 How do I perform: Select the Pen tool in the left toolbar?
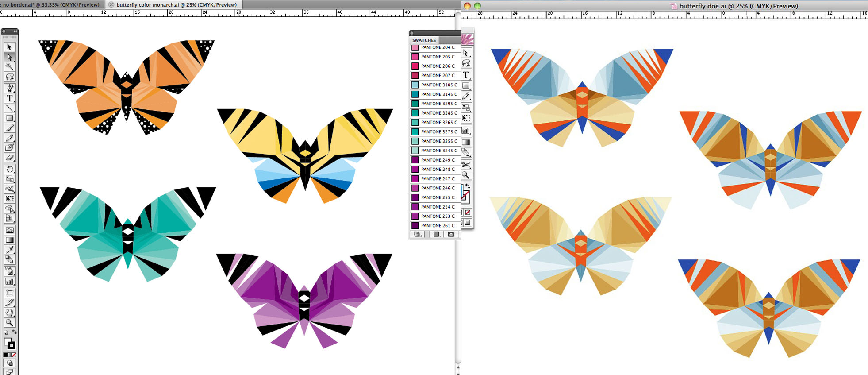pyautogui.click(x=10, y=88)
